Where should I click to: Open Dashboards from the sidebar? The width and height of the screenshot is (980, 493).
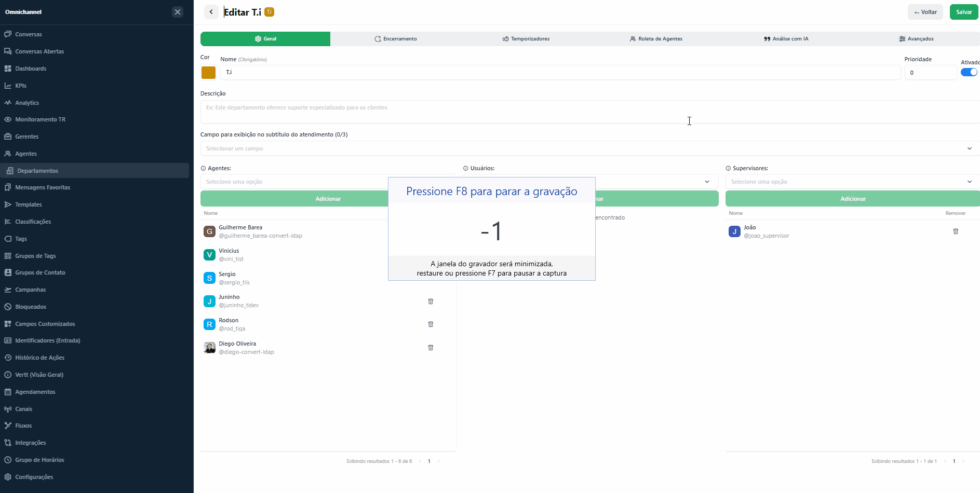(31, 69)
